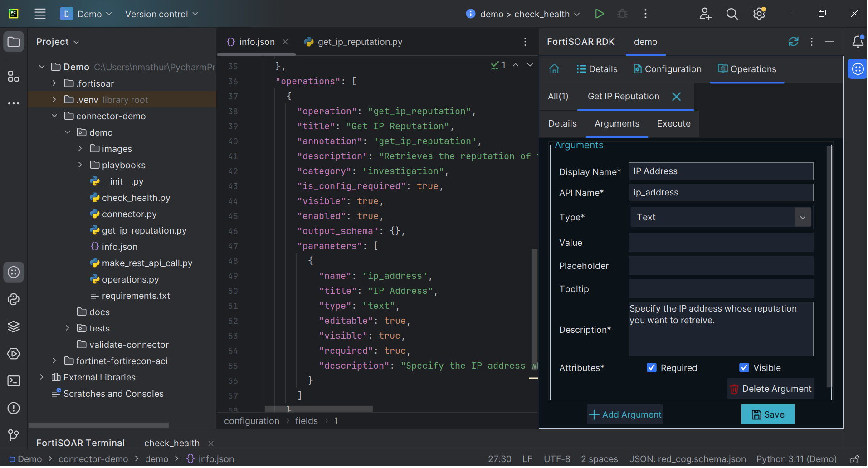
Task: Uncheck the Visible attribute checkbox
Action: [744, 368]
